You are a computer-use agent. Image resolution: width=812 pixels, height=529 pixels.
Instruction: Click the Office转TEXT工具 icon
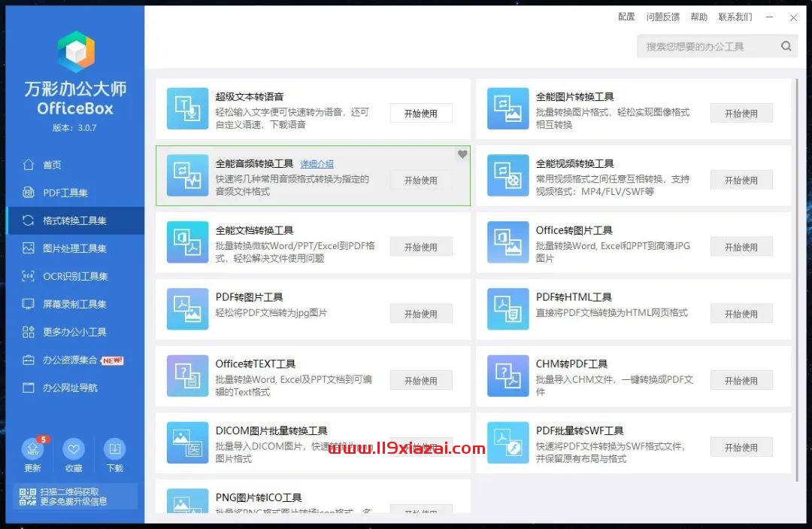click(x=187, y=376)
